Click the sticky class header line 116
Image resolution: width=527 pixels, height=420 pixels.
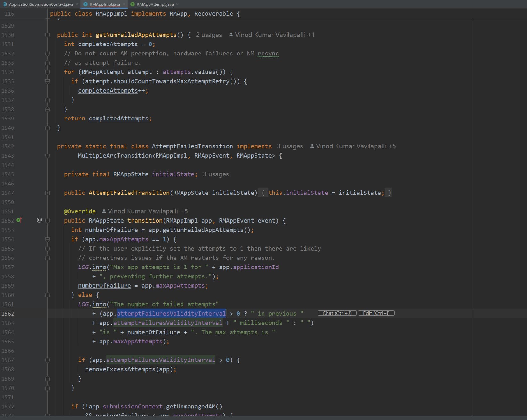(145, 14)
